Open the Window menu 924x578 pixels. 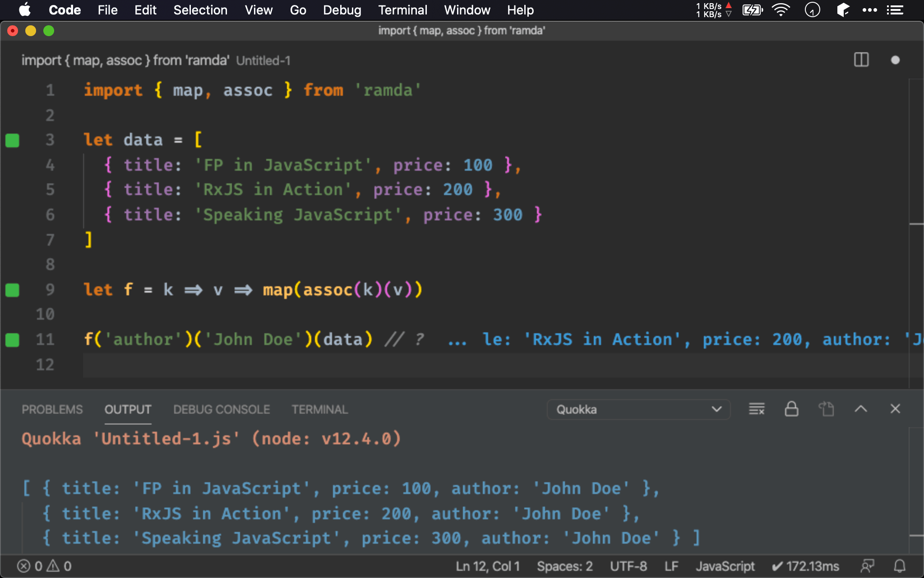tap(467, 10)
